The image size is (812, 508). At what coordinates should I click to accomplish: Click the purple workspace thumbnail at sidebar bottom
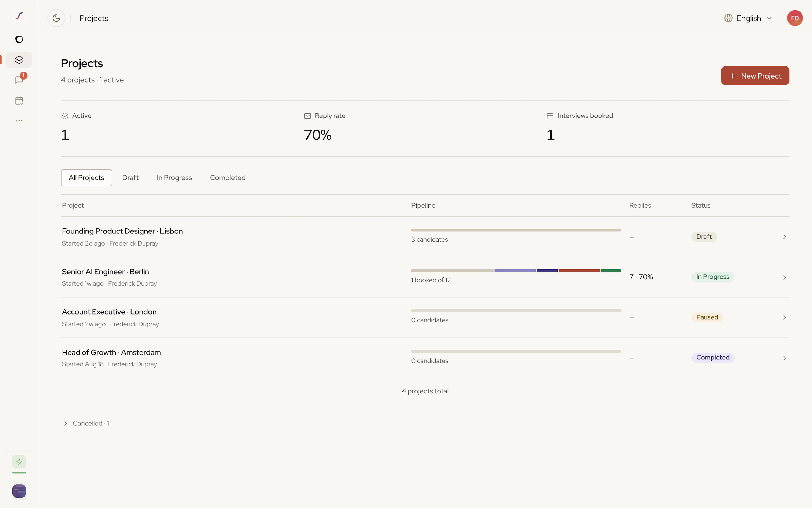point(19,491)
